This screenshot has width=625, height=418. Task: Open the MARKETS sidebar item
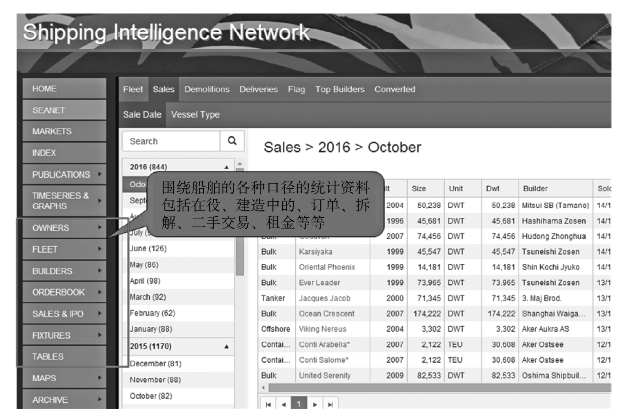[x=65, y=131]
